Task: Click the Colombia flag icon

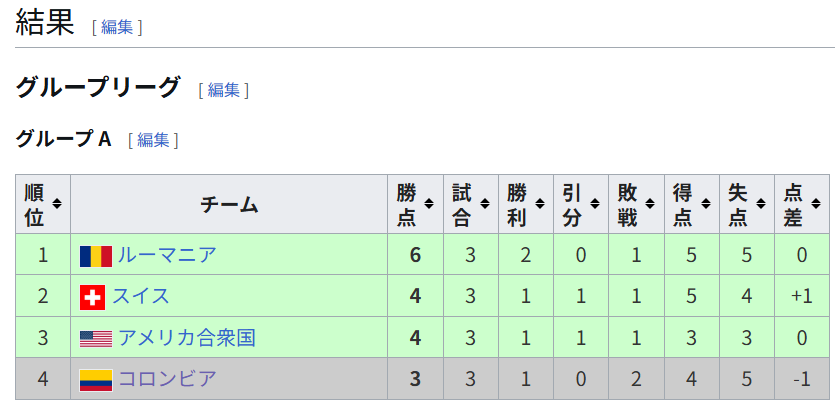Action: tap(96, 380)
